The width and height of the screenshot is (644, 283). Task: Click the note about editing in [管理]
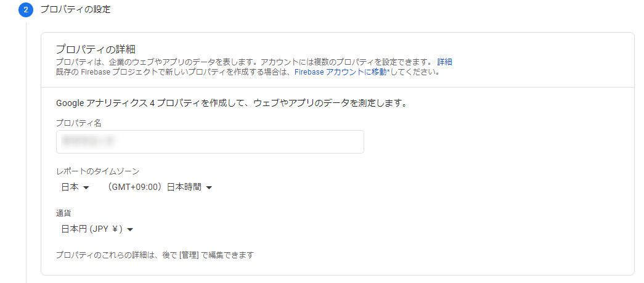[155, 255]
